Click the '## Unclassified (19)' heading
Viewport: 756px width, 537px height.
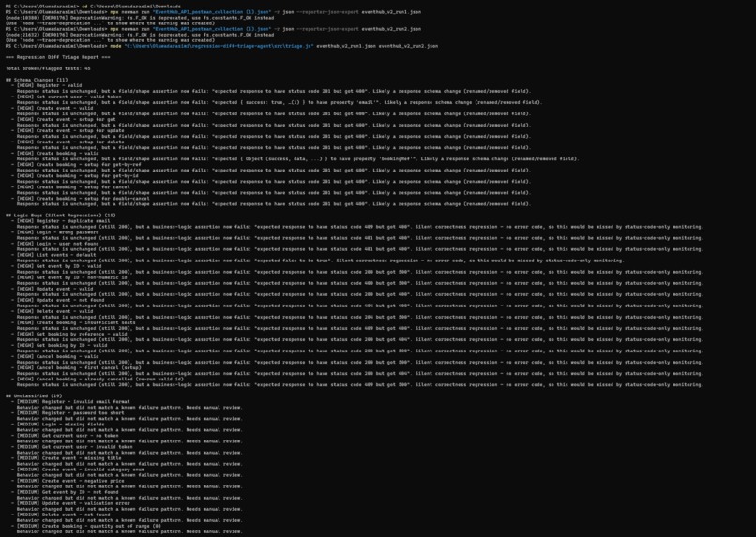coord(34,396)
